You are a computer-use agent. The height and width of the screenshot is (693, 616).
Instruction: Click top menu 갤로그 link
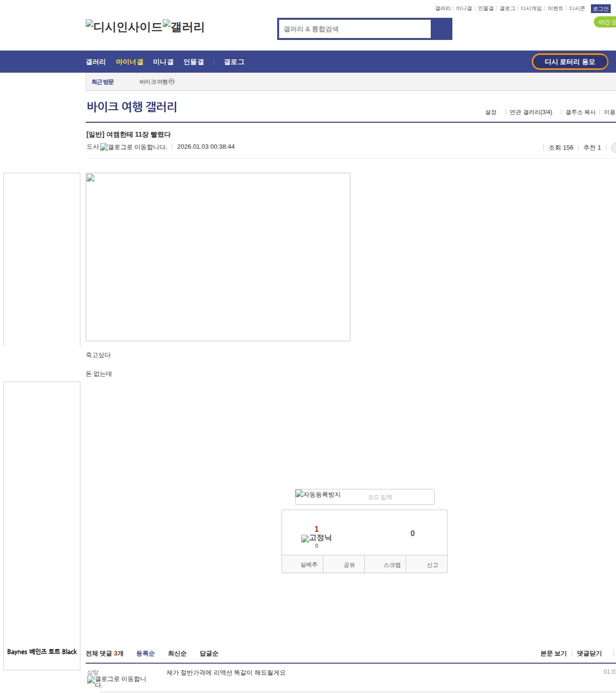click(x=507, y=9)
